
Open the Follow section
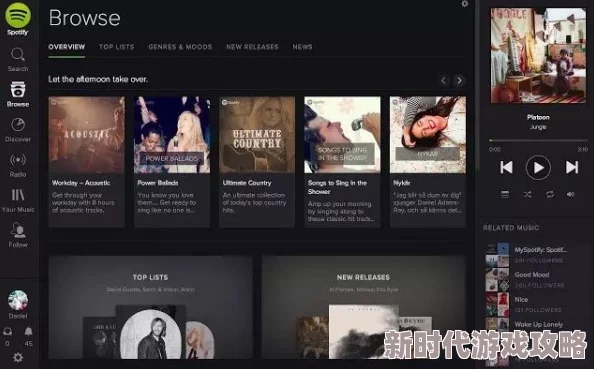(x=18, y=235)
